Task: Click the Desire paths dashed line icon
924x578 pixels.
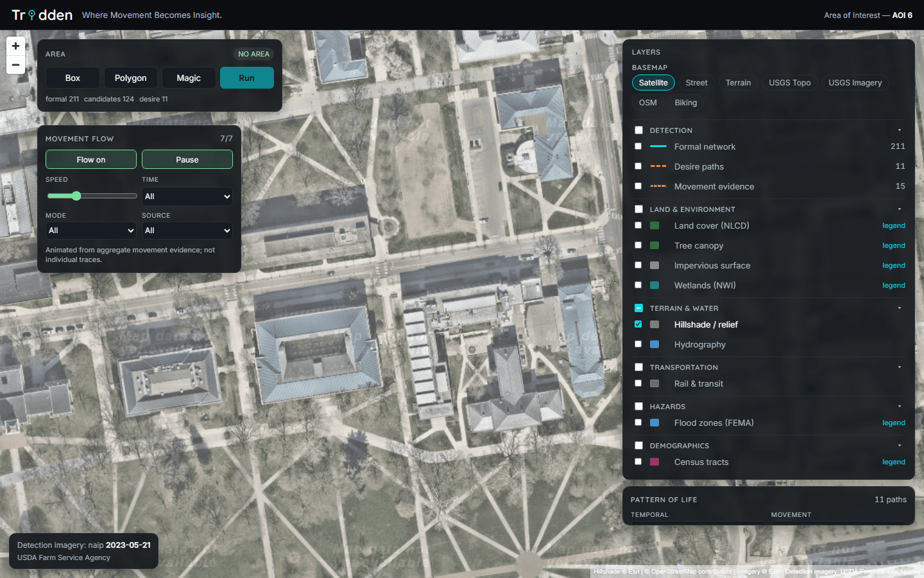Action: pyautogui.click(x=658, y=166)
